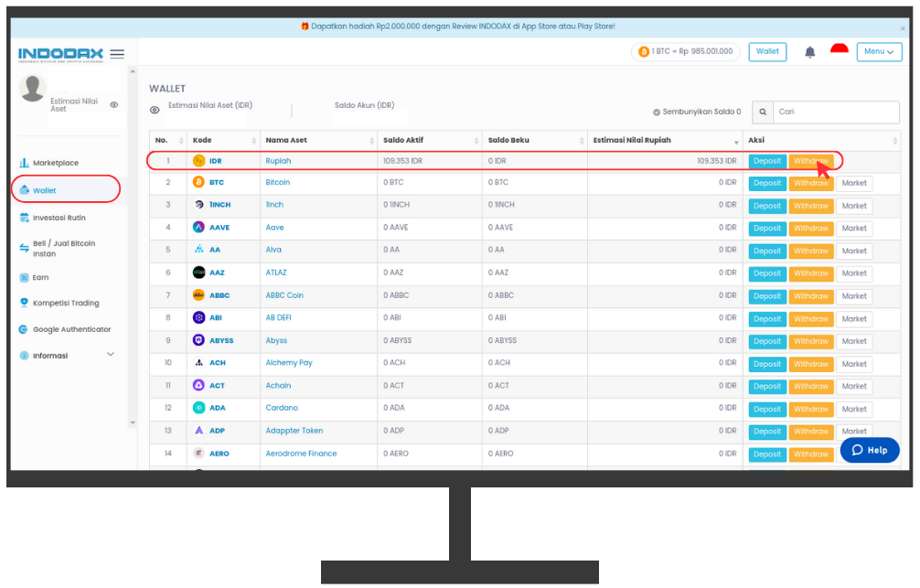The width and height of the screenshot is (920, 588).
Task: Click the Cari search input field
Action: point(836,112)
